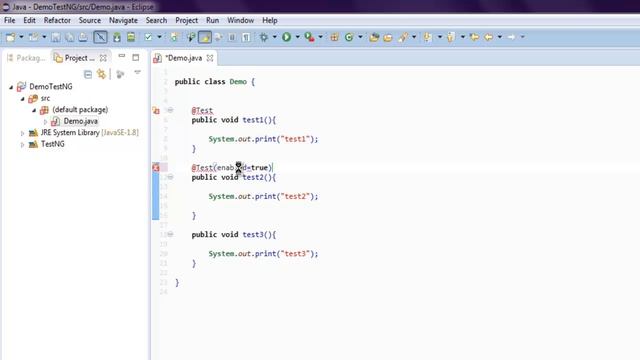
Task: Collapse the src folder node
Action: (x=22, y=99)
